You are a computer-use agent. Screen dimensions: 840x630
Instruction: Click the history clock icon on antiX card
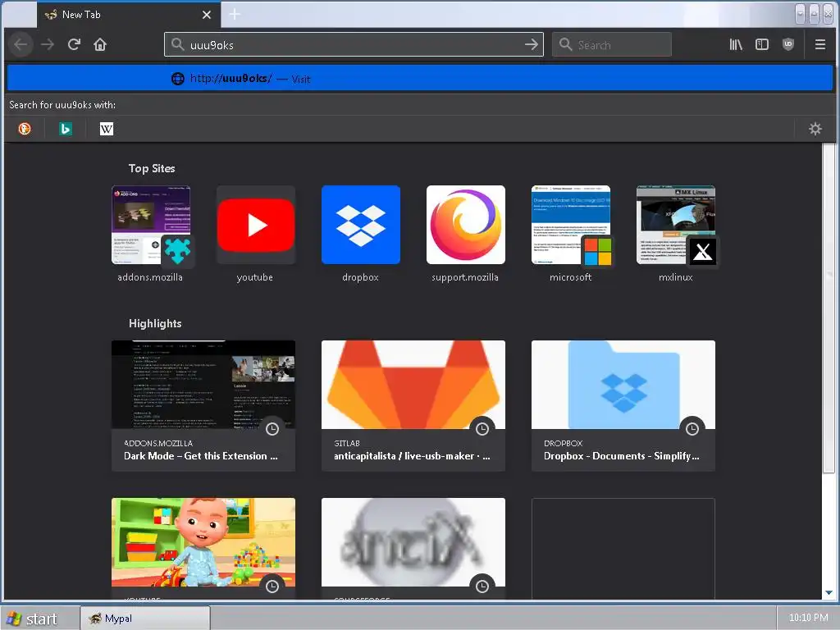click(x=482, y=586)
